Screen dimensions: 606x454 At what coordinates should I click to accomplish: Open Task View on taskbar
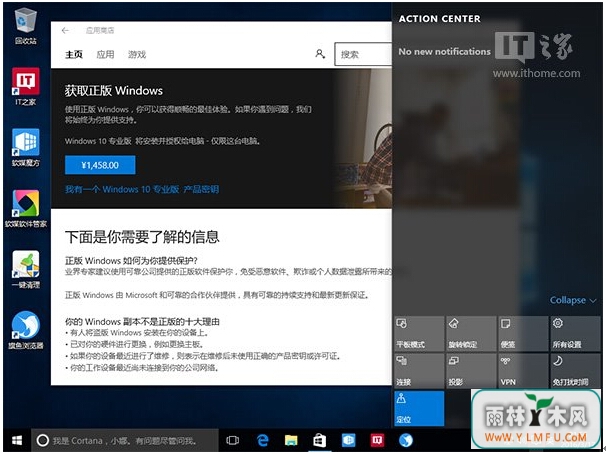click(x=232, y=440)
